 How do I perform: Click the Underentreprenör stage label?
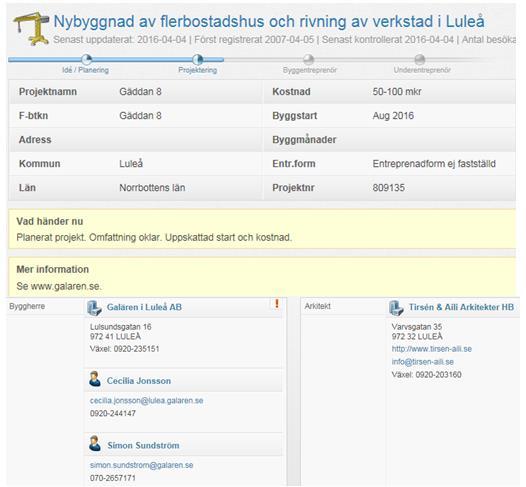coord(422,70)
